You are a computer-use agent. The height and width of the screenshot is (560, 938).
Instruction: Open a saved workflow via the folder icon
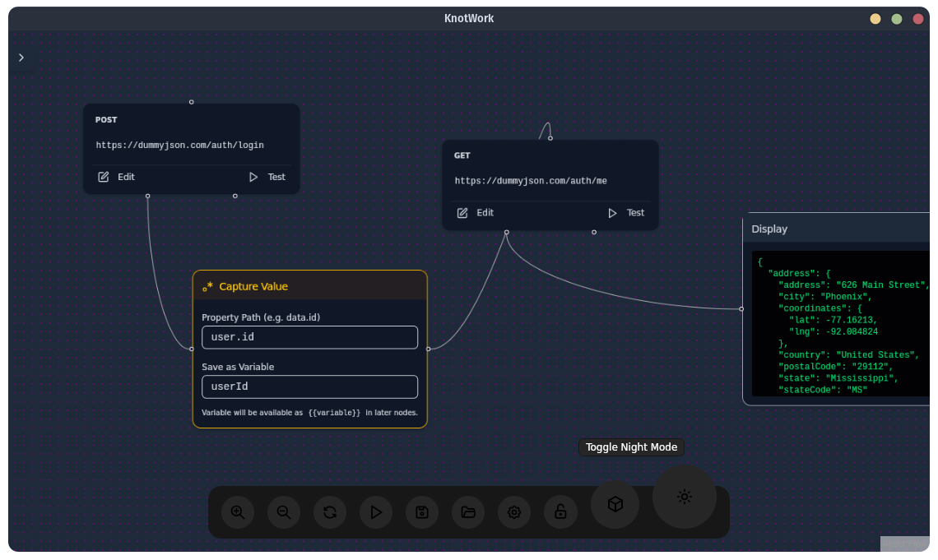coord(468,511)
